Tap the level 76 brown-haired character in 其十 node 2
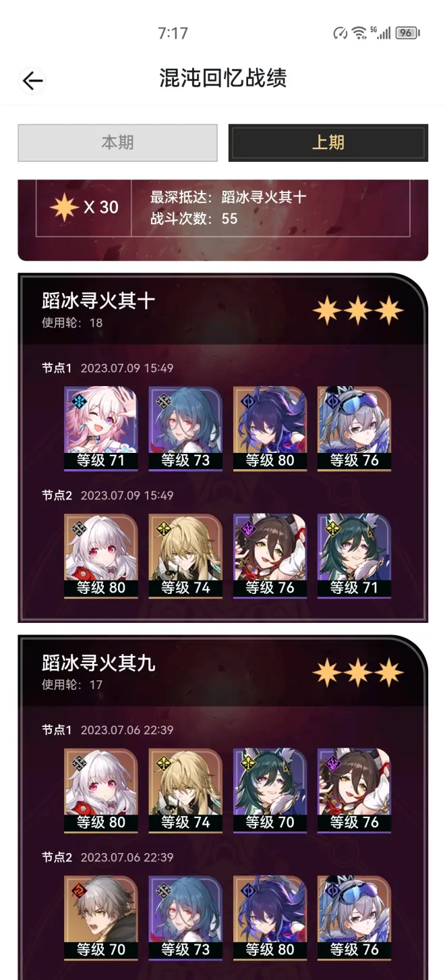Screen dimensions: 445x980 tap(270, 556)
